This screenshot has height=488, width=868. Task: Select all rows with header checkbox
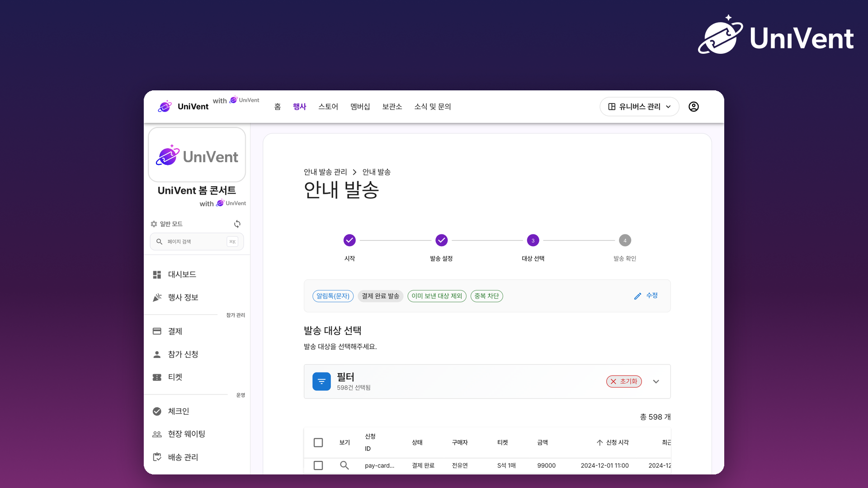[x=318, y=442]
